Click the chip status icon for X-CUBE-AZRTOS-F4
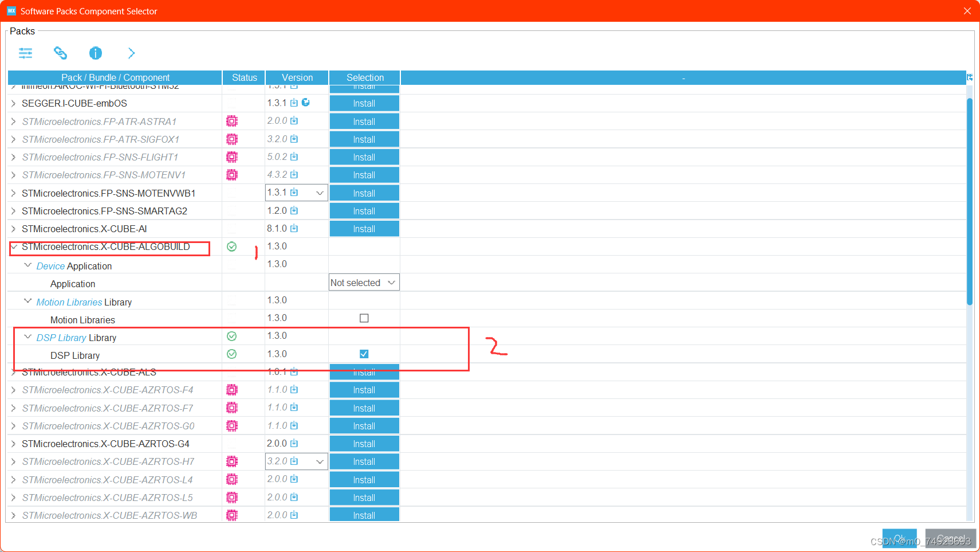 coord(232,390)
